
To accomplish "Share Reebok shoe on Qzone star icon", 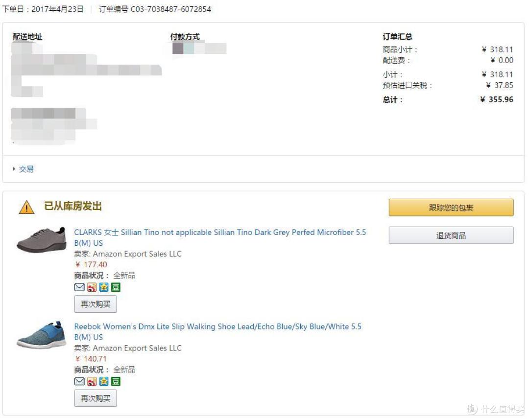I will point(104,381).
